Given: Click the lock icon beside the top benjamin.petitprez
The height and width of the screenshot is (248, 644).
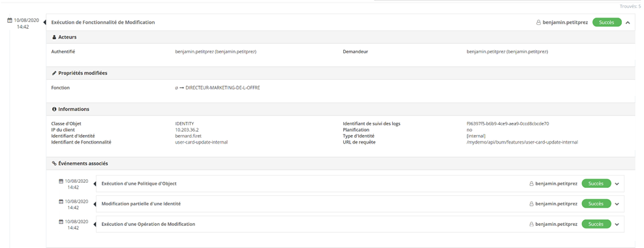Looking at the screenshot, I should (538, 23).
